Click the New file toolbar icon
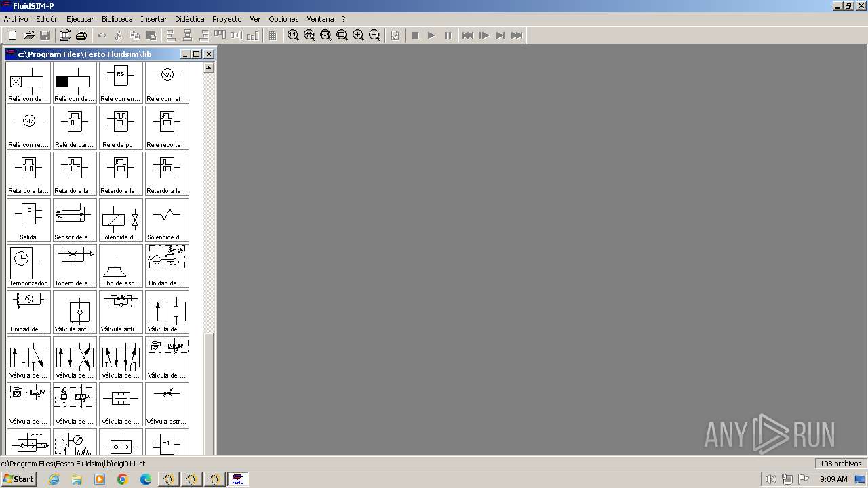Viewport: 868px width, 488px height. [x=12, y=35]
